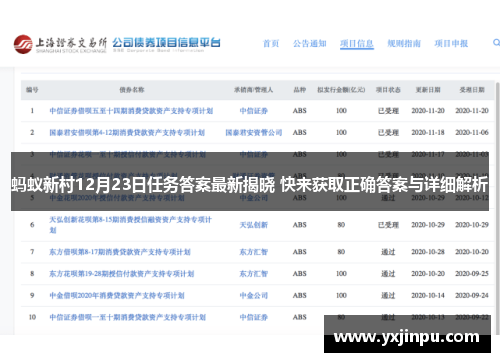Open the search magnifier icon
The image size is (500, 362).
tap(496, 43)
